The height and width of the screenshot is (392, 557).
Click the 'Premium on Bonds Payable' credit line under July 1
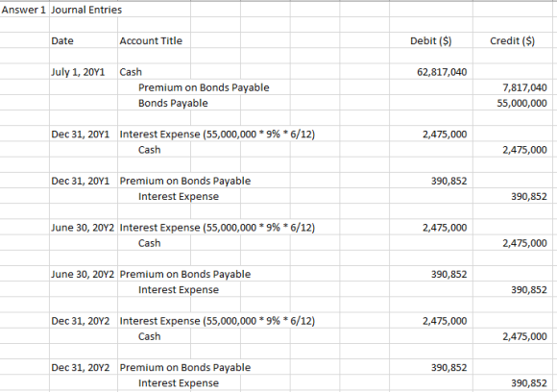click(204, 87)
